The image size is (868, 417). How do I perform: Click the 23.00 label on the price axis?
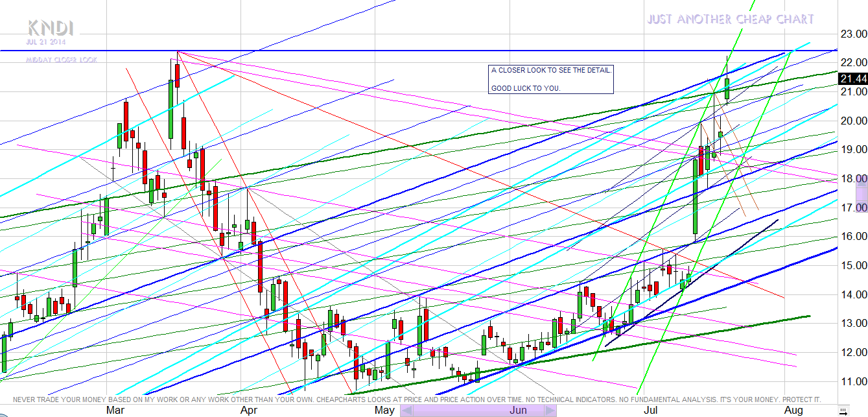pos(852,34)
